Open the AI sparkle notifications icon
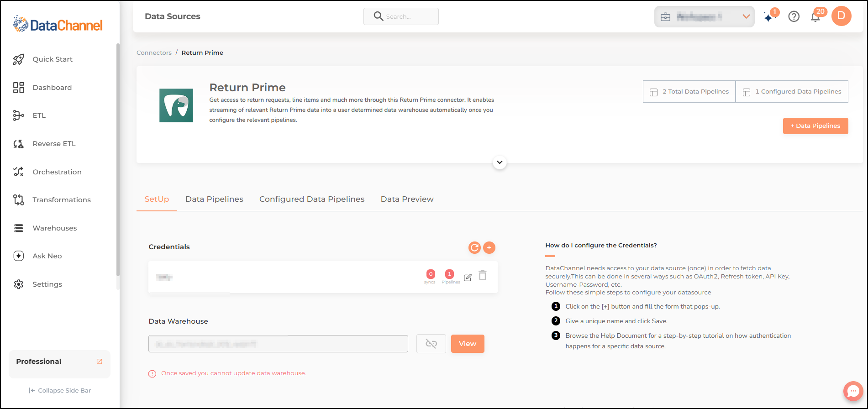The height and width of the screenshot is (409, 868). (769, 17)
